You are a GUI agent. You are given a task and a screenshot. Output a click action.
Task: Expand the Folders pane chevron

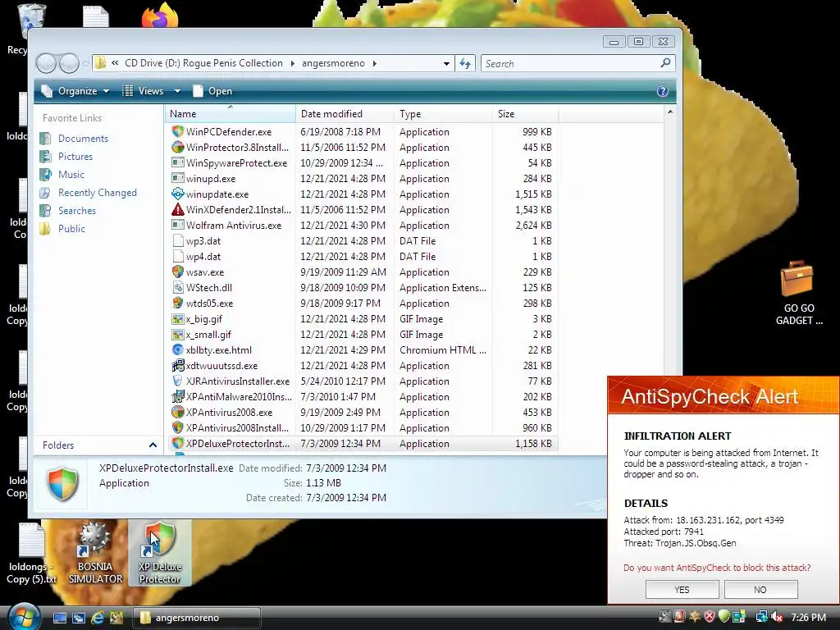pyautogui.click(x=153, y=445)
